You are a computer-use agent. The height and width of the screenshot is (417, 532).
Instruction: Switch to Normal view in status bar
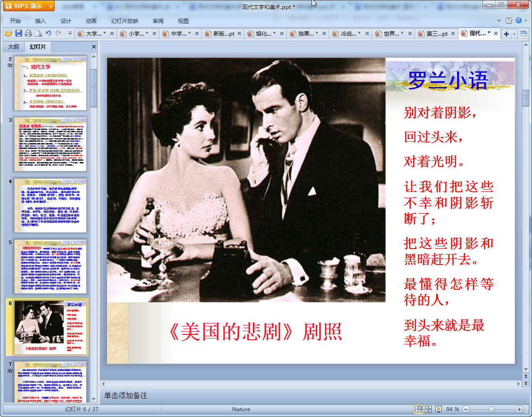419,409
